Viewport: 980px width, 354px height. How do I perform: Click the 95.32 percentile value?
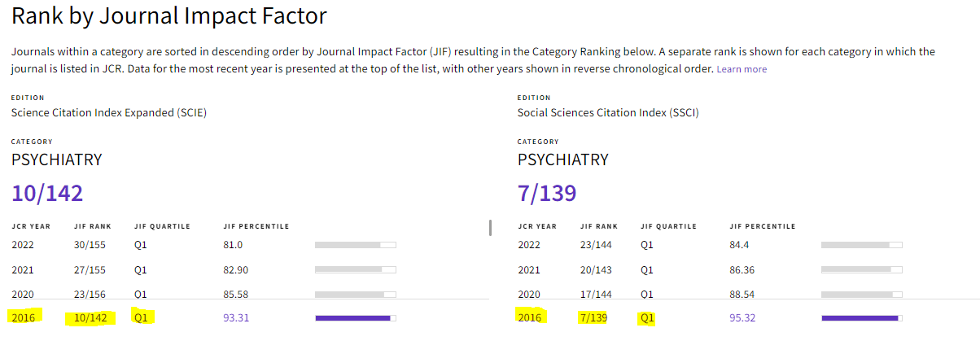click(x=742, y=317)
